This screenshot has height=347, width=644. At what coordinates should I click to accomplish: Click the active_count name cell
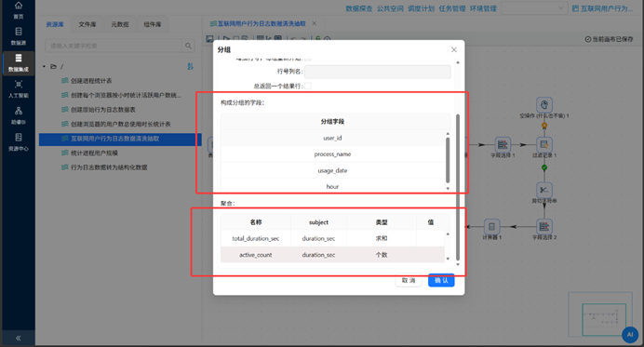coord(256,255)
